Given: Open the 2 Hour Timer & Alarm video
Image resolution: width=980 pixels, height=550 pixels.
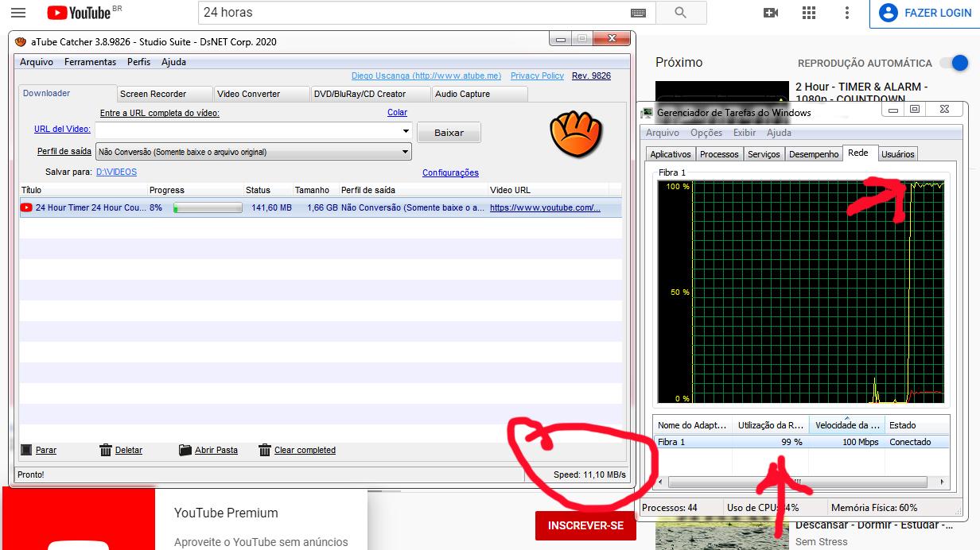Looking at the screenshot, I should (862, 92).
